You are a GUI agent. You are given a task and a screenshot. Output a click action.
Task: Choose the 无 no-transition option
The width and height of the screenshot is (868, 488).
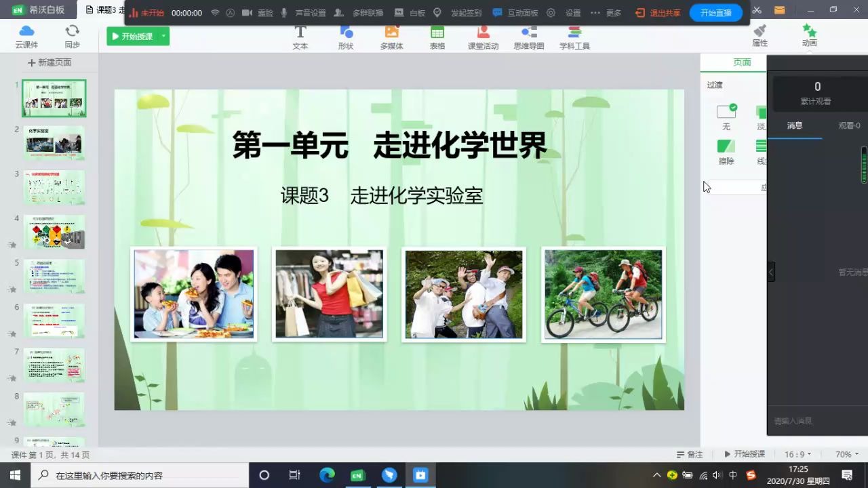(x=726, y=117)
